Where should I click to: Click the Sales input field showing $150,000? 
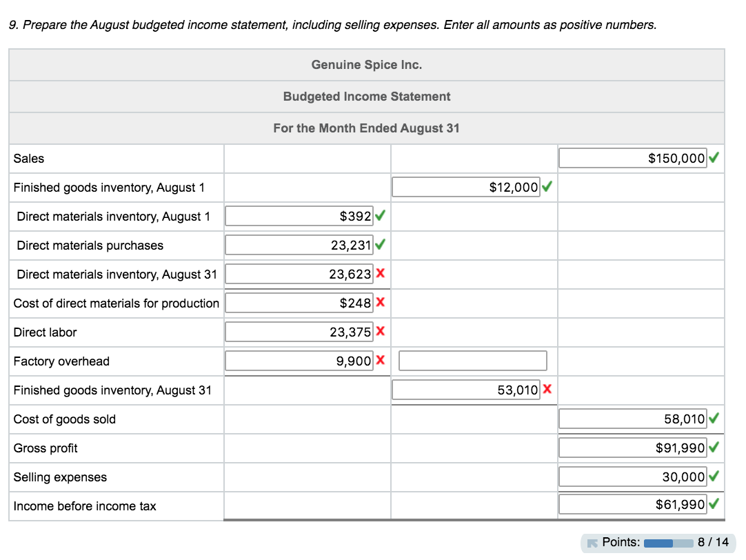pyautogui.click(x=633, y=158)
